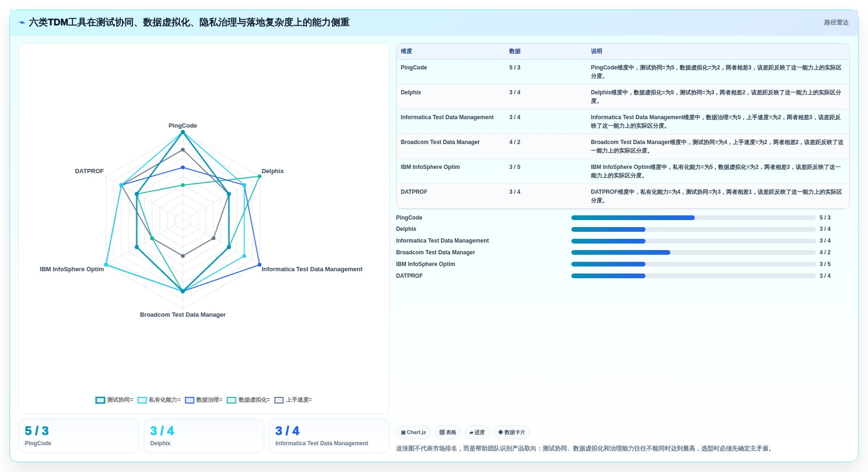868x472 pixels.
Task: Click the 3 / 5 value in the IBM table row
Action: pos(515,167)
